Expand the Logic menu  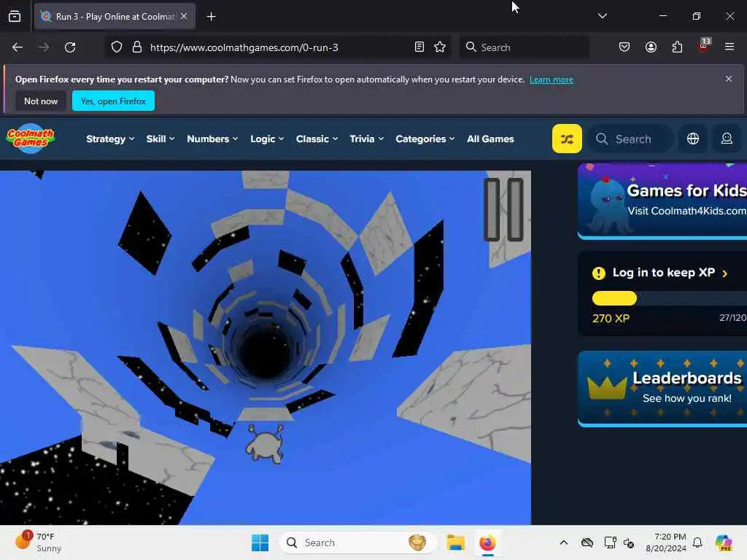[267, 139]
